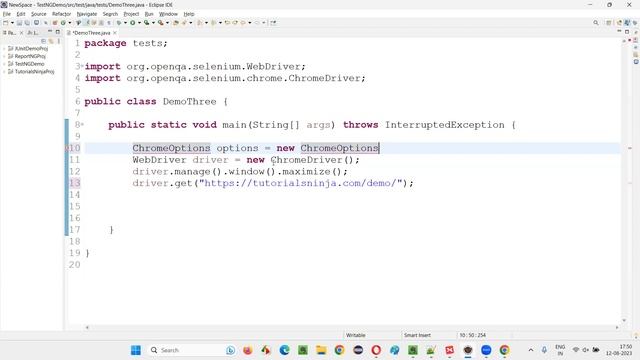Click the driver.manage().window().maximize() line
The height and width of the screenshot is (360, 640).
240,172
